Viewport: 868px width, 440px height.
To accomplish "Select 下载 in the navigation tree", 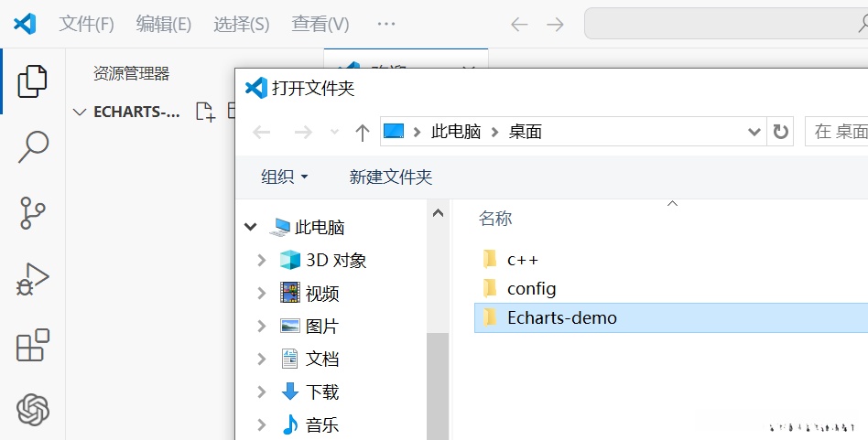I will pos(321,392).
